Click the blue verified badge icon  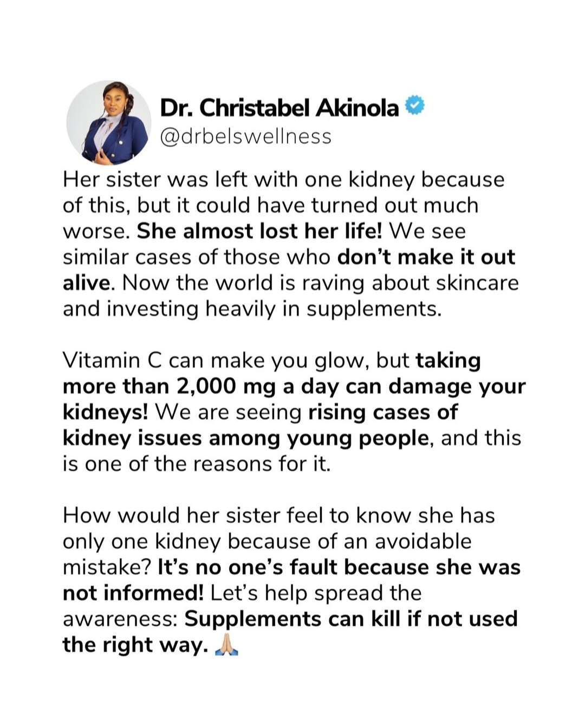click(414, 107)
